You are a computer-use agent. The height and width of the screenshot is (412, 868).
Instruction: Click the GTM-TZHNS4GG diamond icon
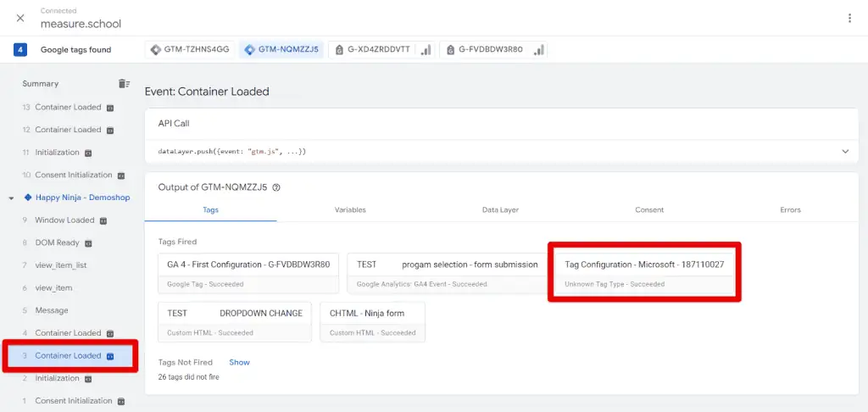(x=156, y=50)
